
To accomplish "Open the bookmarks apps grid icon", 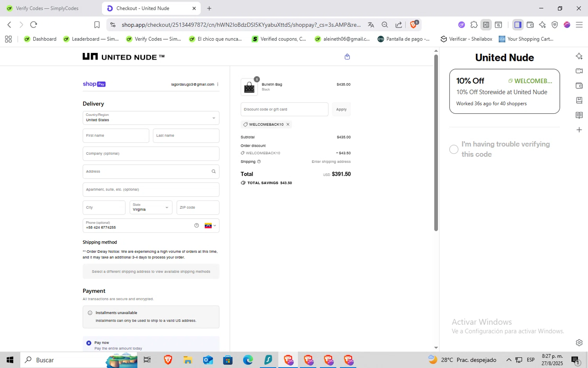I will [8, 39].
